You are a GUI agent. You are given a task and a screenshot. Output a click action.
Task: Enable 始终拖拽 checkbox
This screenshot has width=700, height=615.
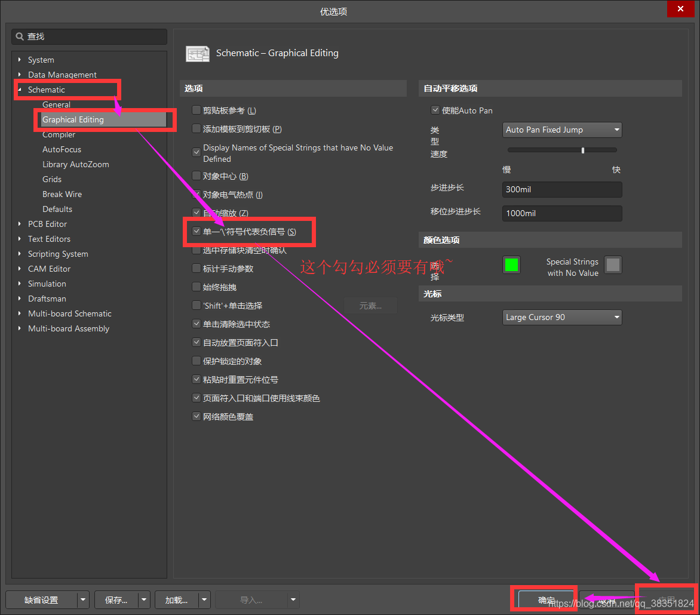tap(197, 287)
